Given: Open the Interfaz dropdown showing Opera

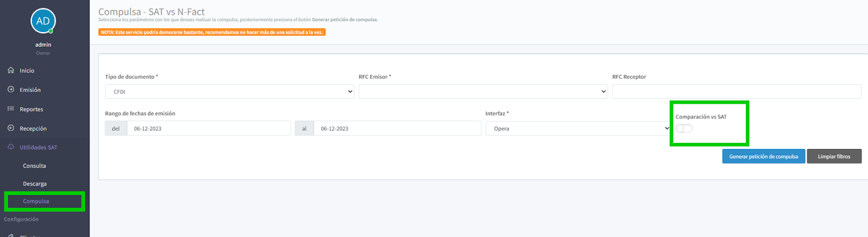Looking at the screenshot, I should click(578, 129).
